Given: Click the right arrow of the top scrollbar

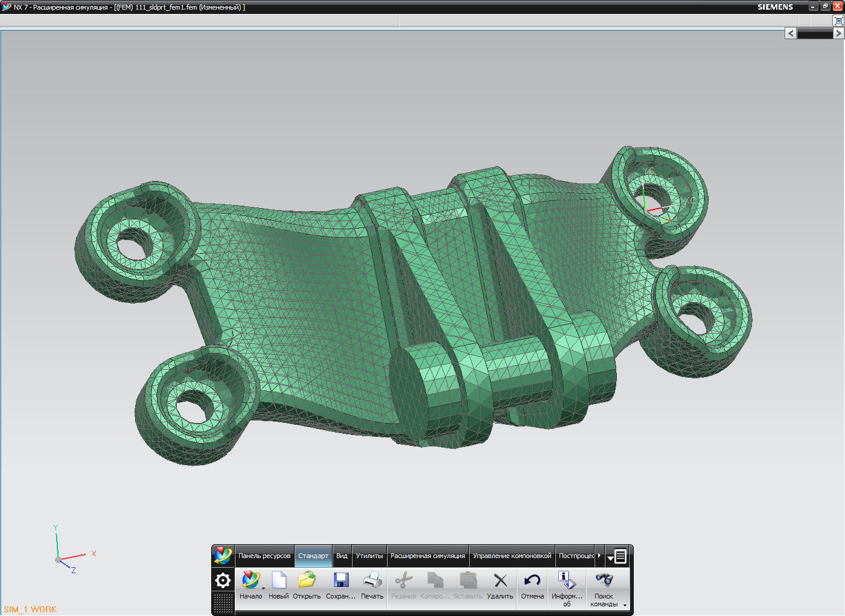Looking at the screenshot, I should click(x=838, y=33).
